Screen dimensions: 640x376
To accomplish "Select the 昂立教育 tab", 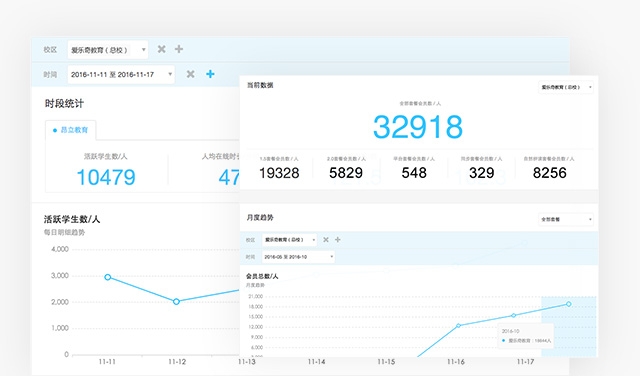I will tap(71, 130).
